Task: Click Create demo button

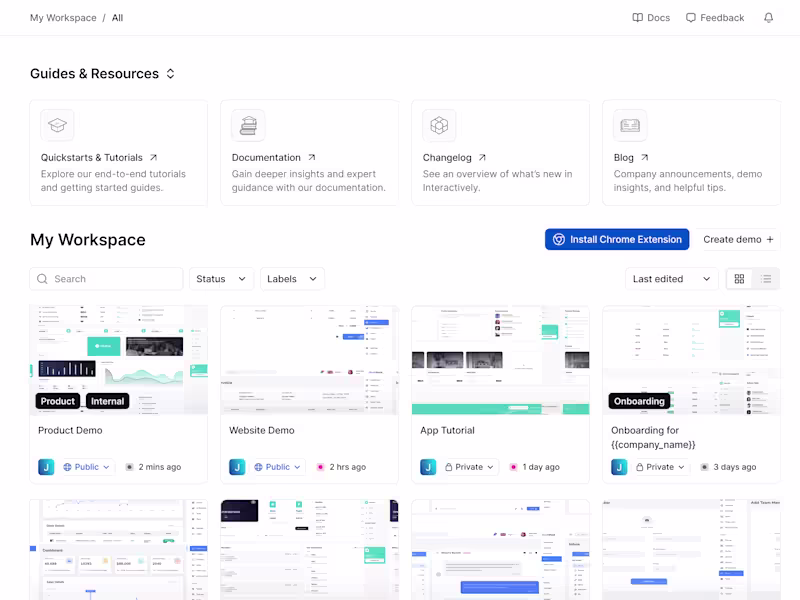Action: [x=738, y=239]
